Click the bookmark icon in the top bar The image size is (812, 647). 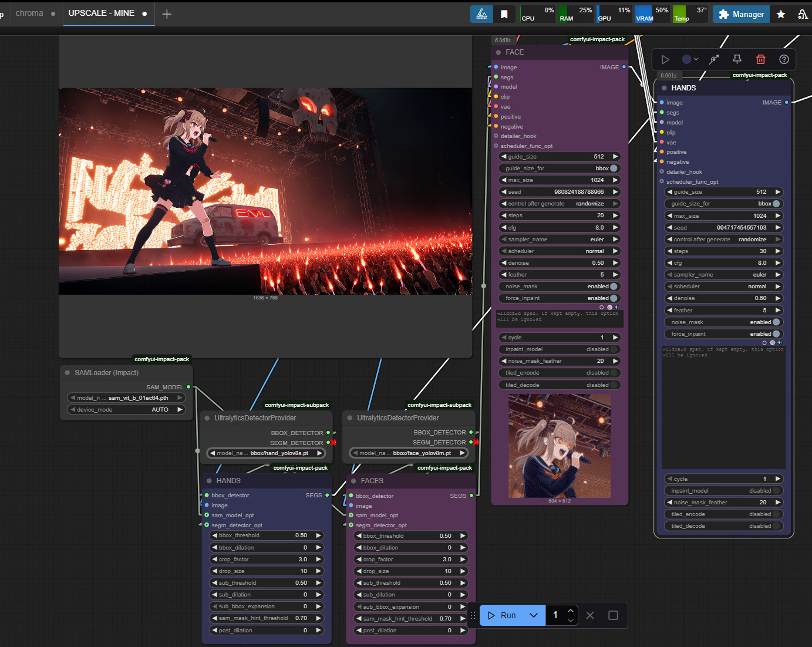[x=504, y=14]
